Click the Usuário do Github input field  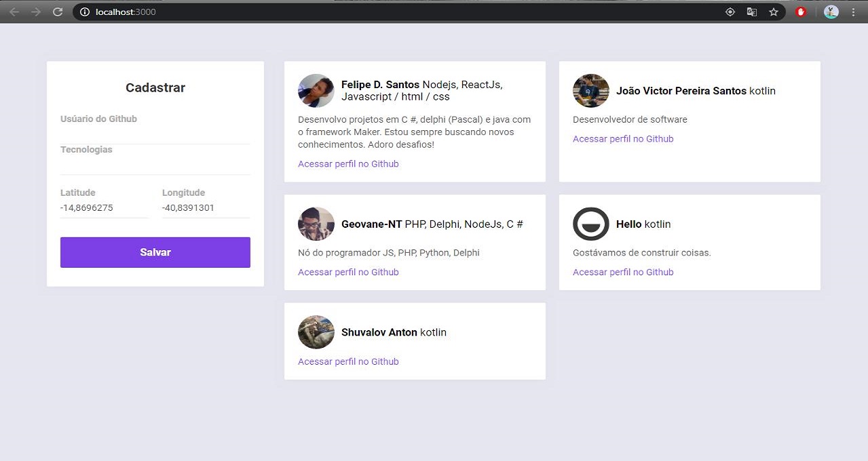pyautogui.click(x=155, y=134)
